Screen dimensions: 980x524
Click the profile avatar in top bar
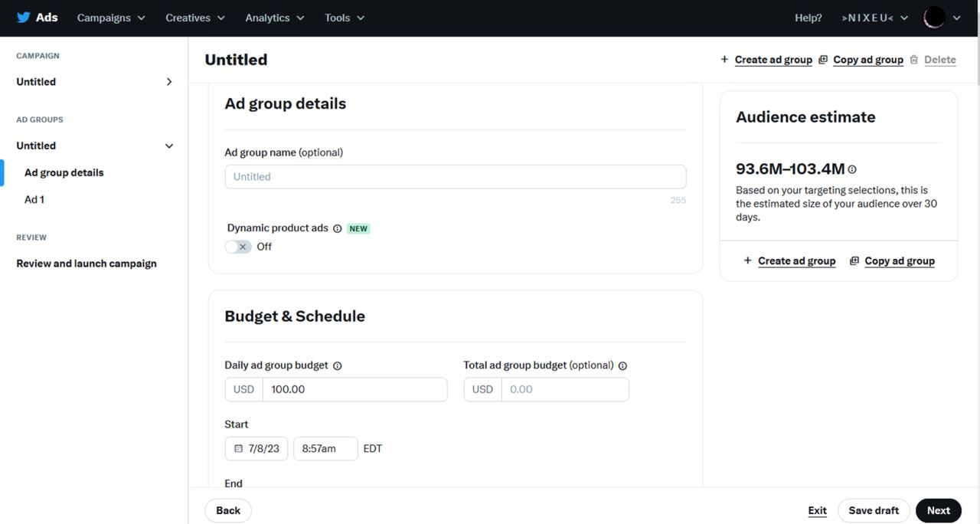[934, 18]
